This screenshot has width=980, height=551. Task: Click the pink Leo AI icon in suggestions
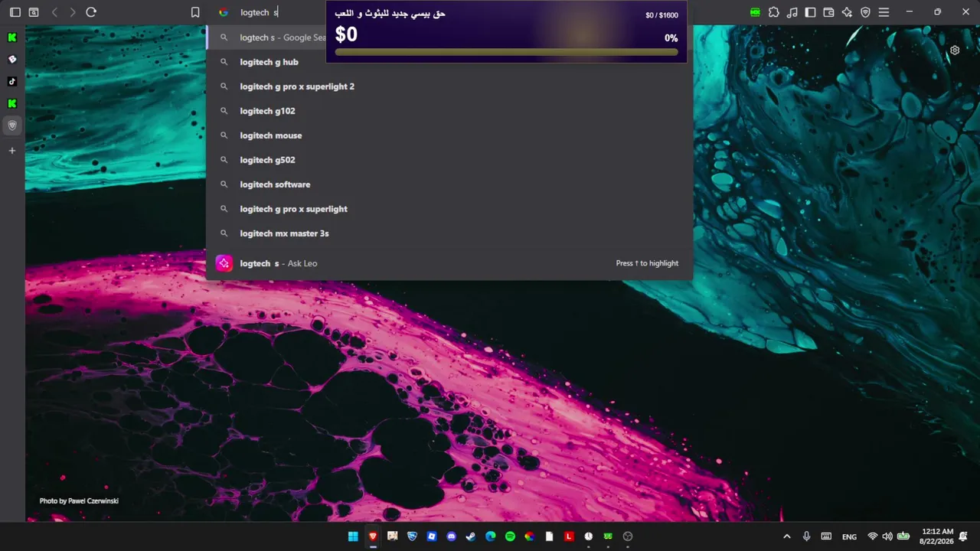pos(224,263)
